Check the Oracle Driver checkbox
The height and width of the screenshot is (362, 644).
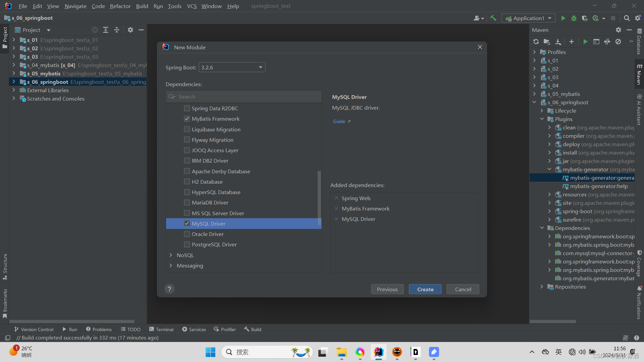tap(187, 234)
